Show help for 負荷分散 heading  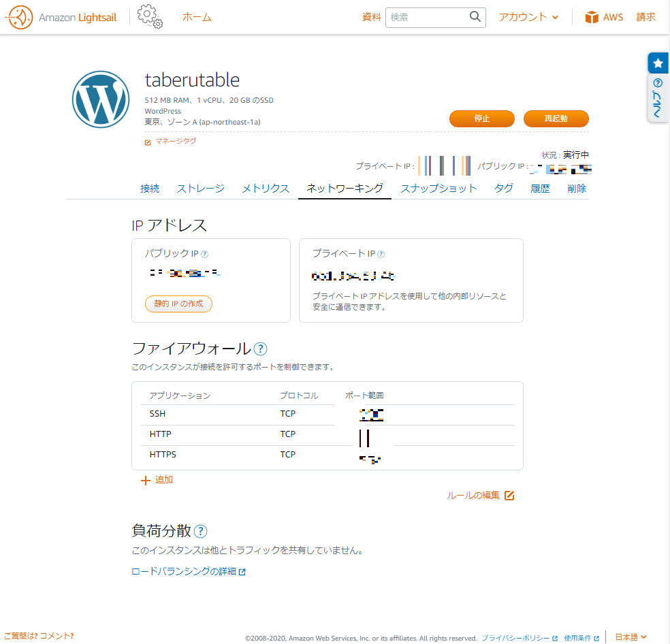point(200,531)
